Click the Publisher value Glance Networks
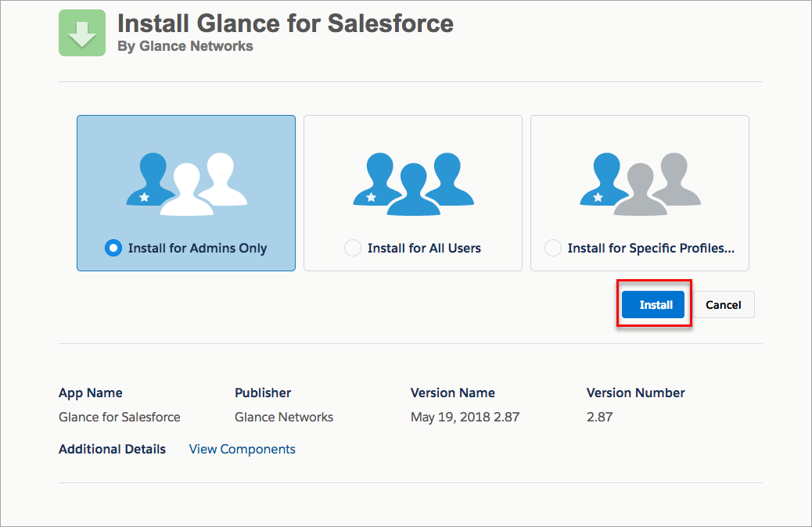 tap(284, 417)
